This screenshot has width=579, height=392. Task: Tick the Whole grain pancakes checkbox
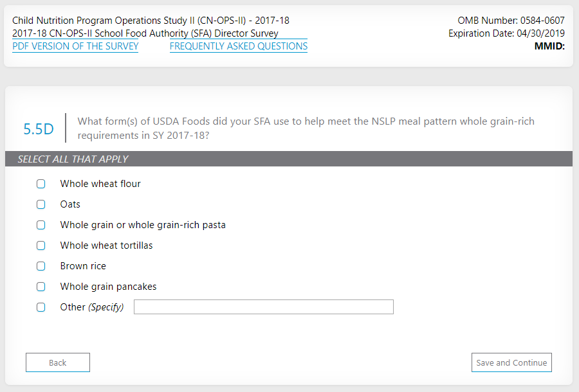(41, 287)
